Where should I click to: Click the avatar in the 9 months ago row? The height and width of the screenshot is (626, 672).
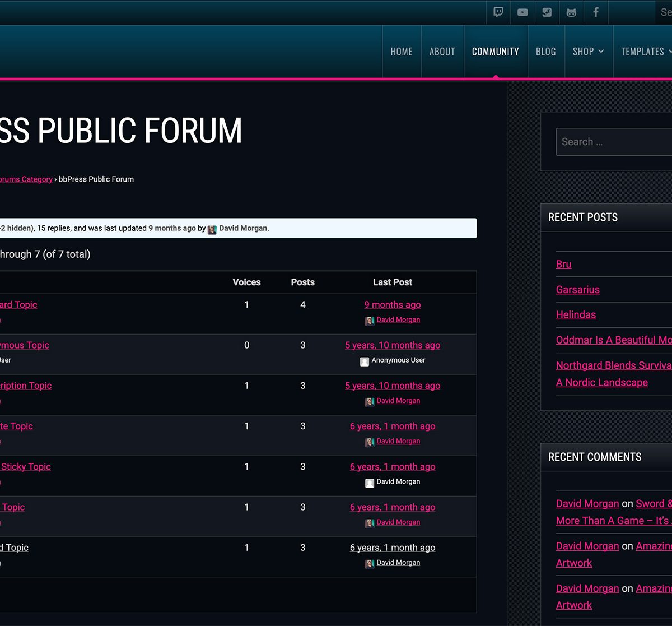pyautogui.click(x=370, y=321)
